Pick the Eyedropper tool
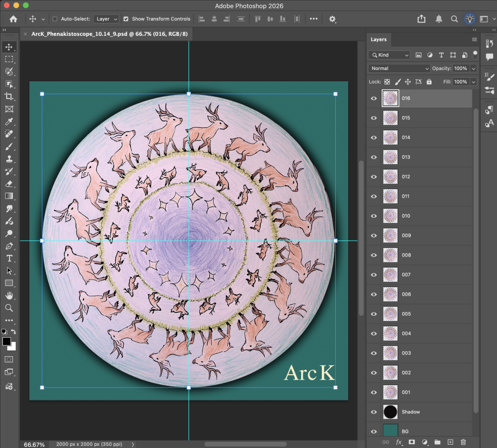This screenshot has width=497, height=448. (x=9, y=122)
